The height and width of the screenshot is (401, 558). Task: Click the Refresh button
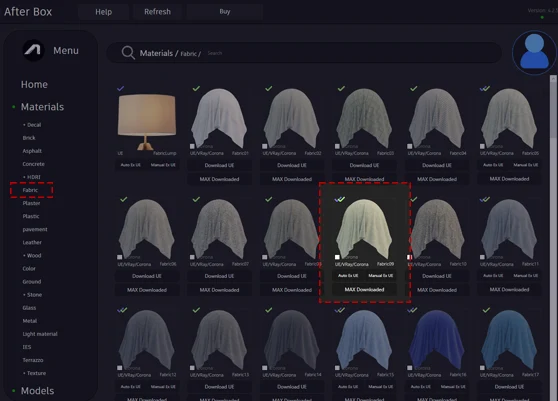click(x=157, y=12)
